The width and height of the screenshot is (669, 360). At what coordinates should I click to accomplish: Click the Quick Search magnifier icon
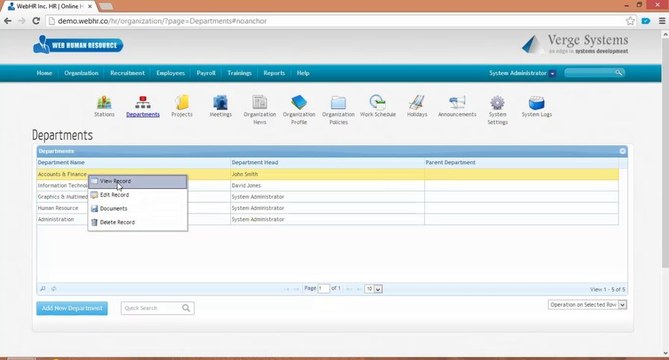[x=186, y=308]
